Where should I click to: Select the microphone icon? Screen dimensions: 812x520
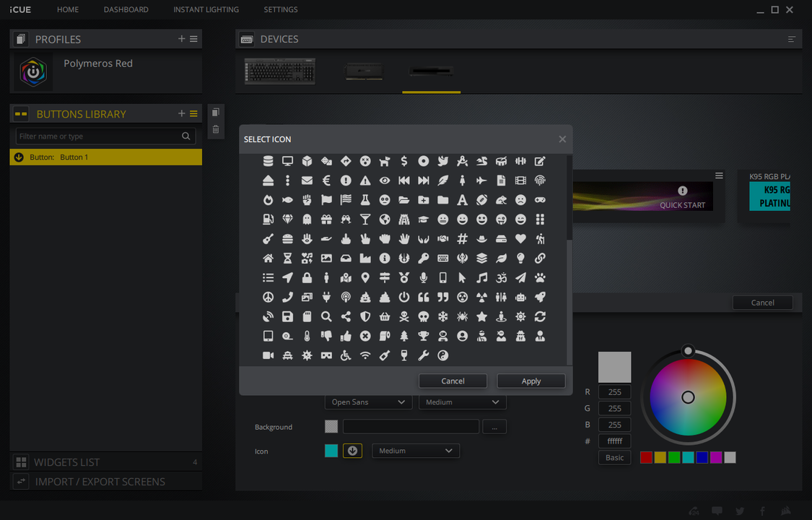424,277
